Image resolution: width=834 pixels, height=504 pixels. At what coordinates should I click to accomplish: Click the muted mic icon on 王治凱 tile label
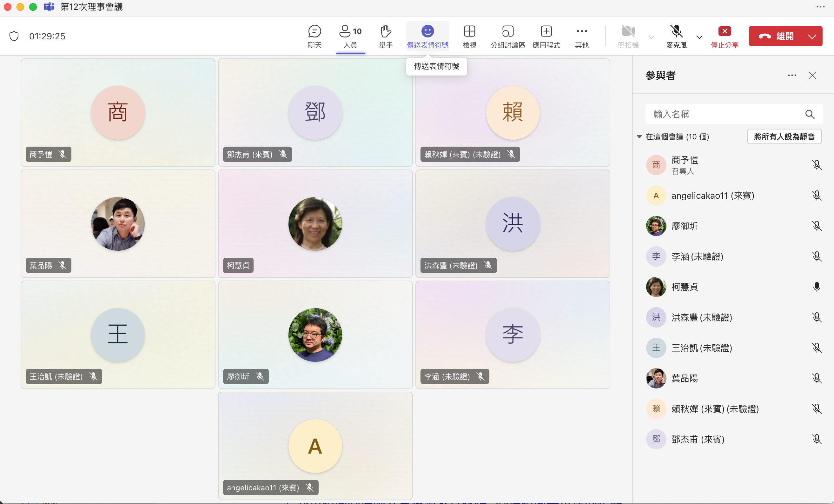coord(93,376)
